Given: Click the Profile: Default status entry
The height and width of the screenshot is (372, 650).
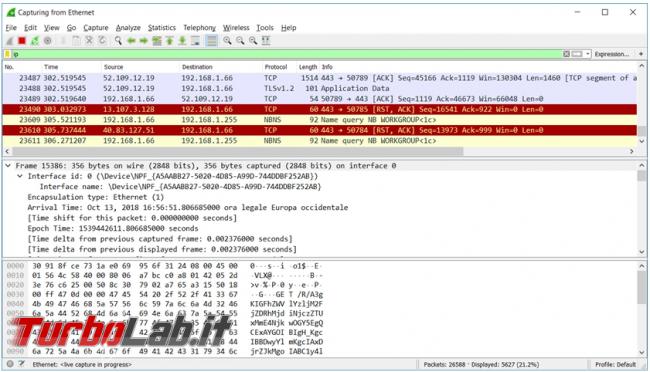Looking at the screenshot, I should point(616,365).
